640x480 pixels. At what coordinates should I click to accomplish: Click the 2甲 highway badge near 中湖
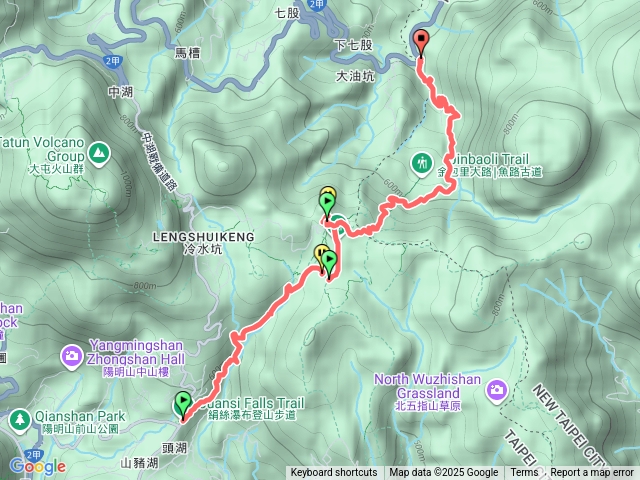coord(112,61)
